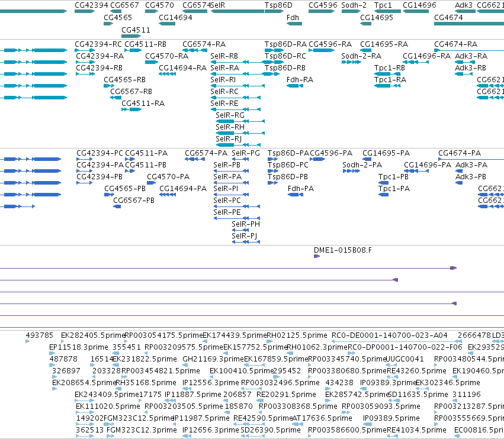Select transcript Fdh-RA
The width and height of the screenshot is (504, 439).
[300, 80]
